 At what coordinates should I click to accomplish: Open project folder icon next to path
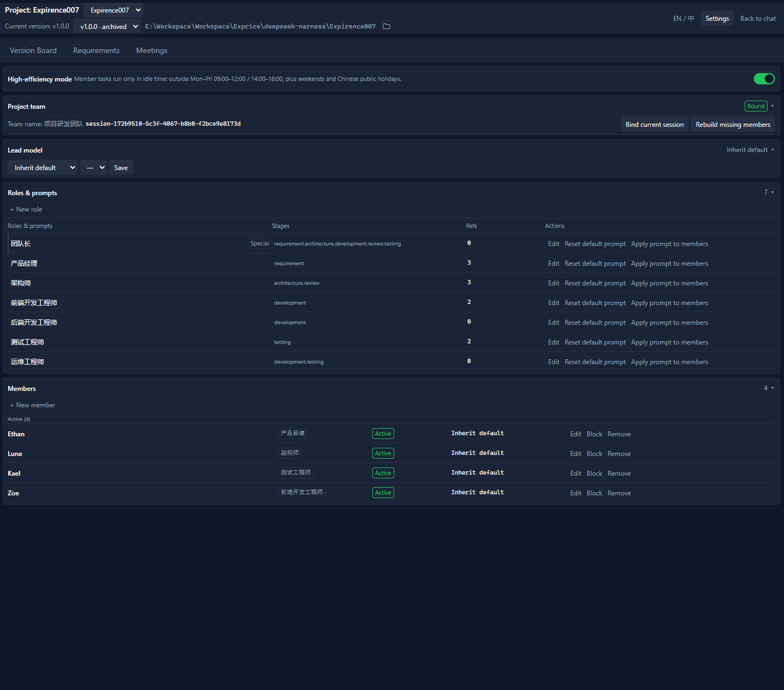pos(387,26)
